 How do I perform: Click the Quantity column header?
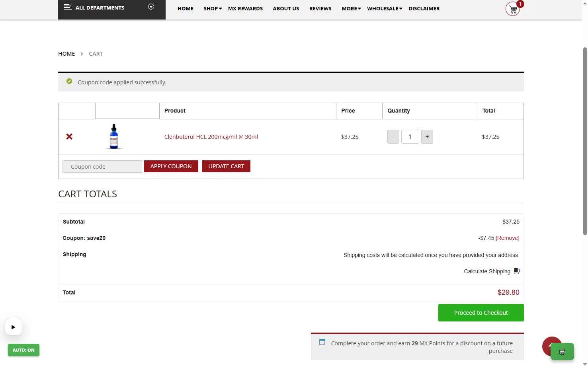[399, 111]
